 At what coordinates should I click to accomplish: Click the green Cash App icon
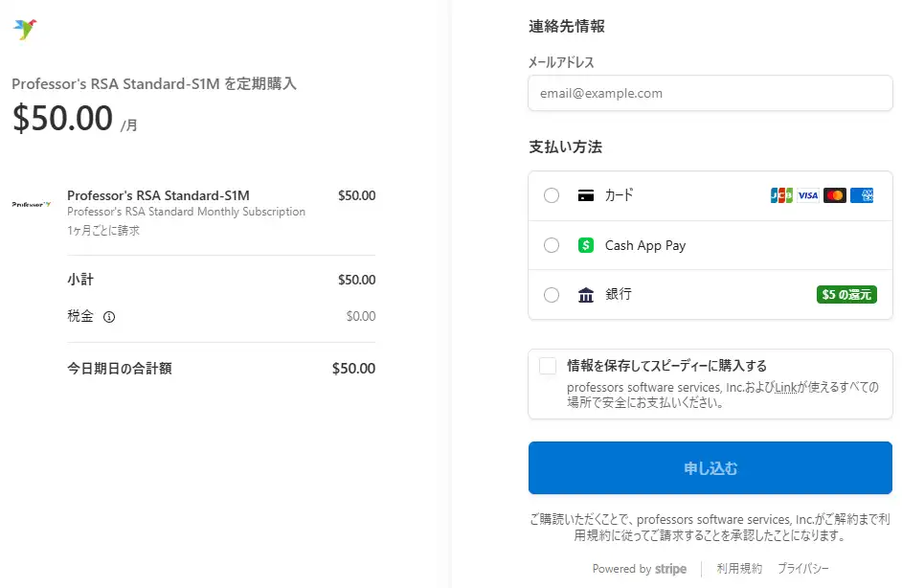tap(586, 245)
